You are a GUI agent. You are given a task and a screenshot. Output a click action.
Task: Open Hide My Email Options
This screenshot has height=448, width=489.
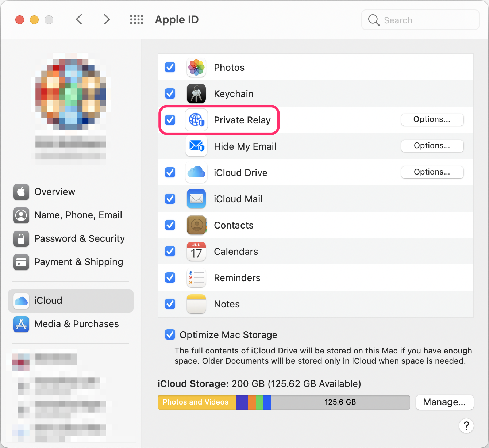tap(432, 146)
